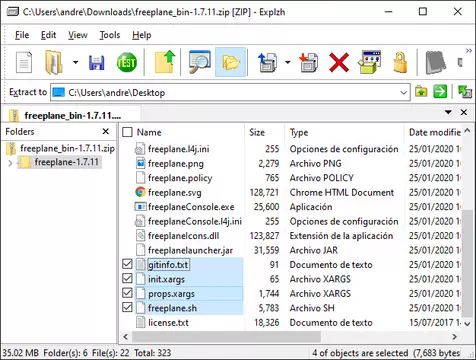Select the freeplane.svg file
This screenshot has width=476, height=360.
(x=175, y=193)
